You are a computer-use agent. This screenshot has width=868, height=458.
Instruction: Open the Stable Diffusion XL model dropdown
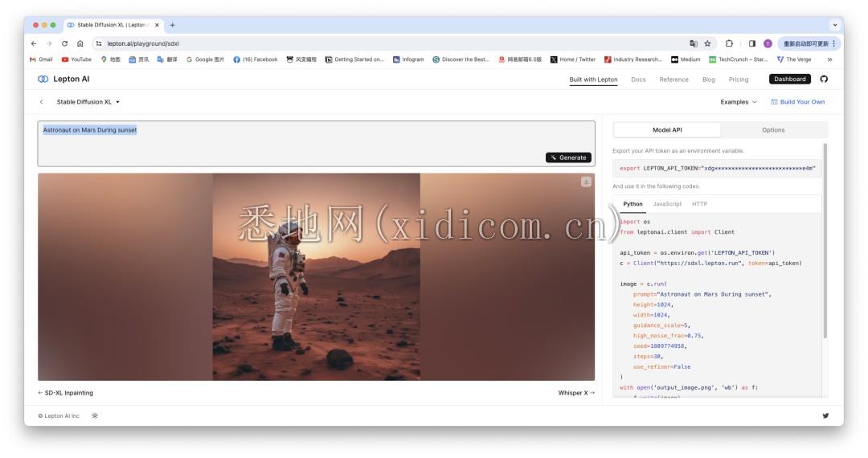(88, 102)
